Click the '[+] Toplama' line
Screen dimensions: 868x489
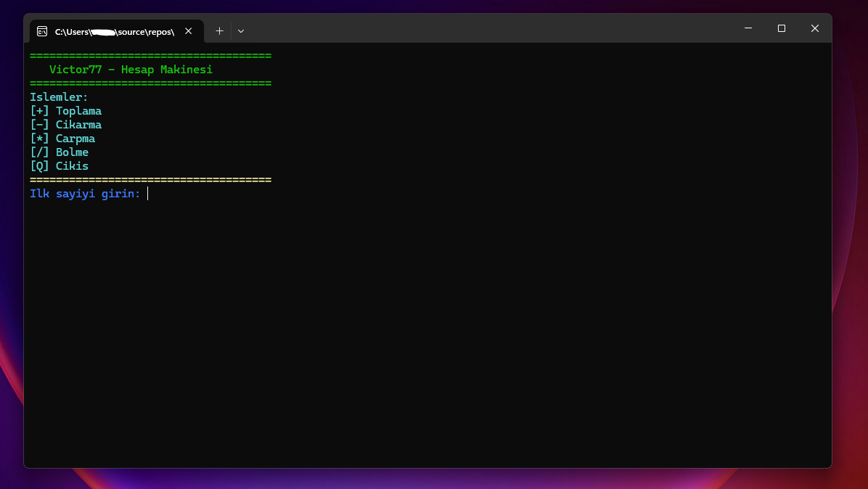coord(66,111)
